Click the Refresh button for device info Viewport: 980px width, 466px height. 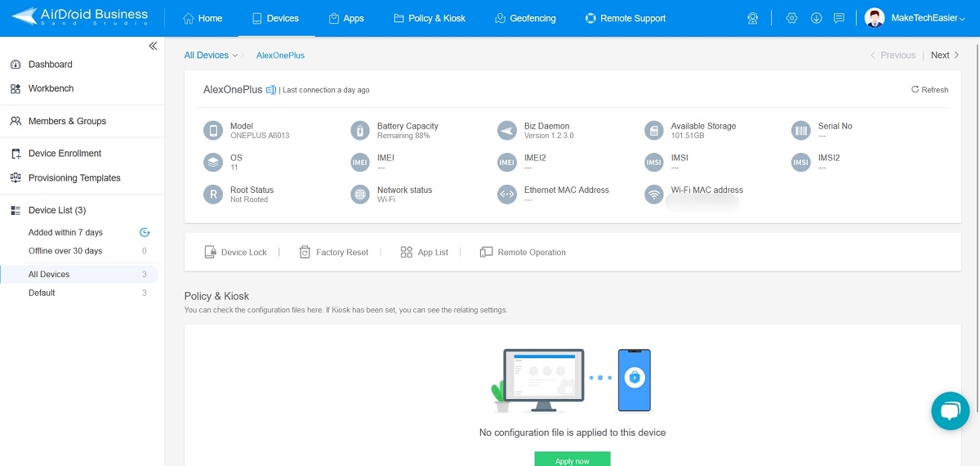[x=930, y=90]
